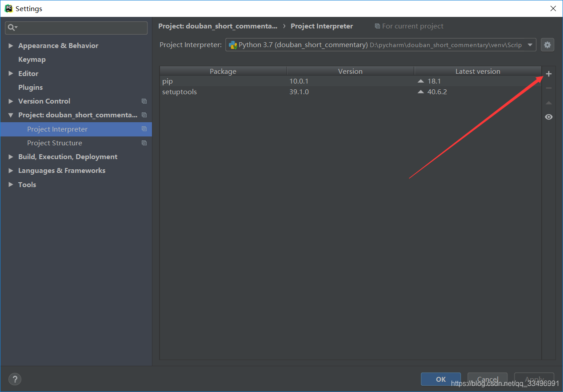Click the search magnifier icon in settings
The width and height of the screenshot is (563, 392).
click(x=12, y=28)
